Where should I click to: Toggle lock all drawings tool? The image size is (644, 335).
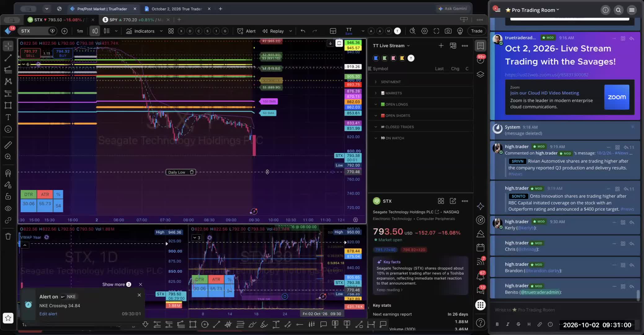pyautogui.click(x=8, y=196)
